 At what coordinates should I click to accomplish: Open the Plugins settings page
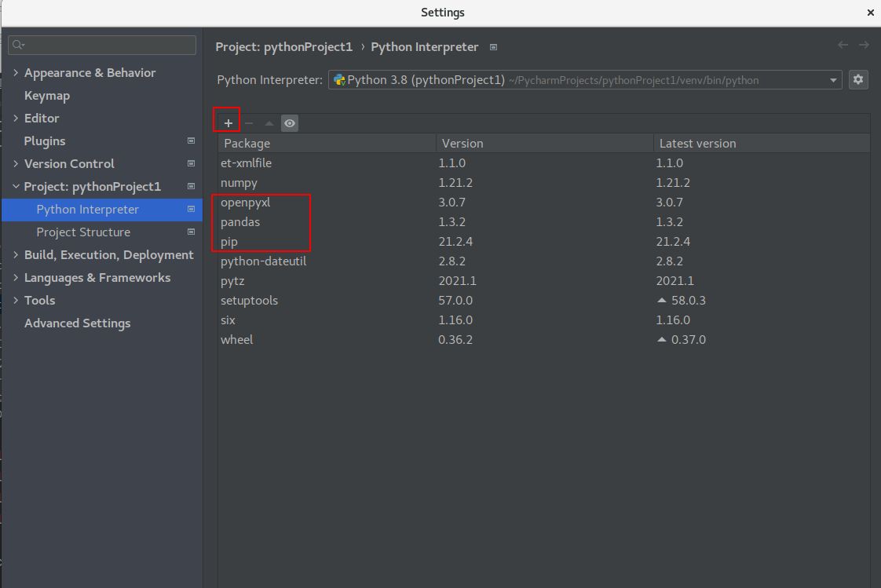coord(45,141)
